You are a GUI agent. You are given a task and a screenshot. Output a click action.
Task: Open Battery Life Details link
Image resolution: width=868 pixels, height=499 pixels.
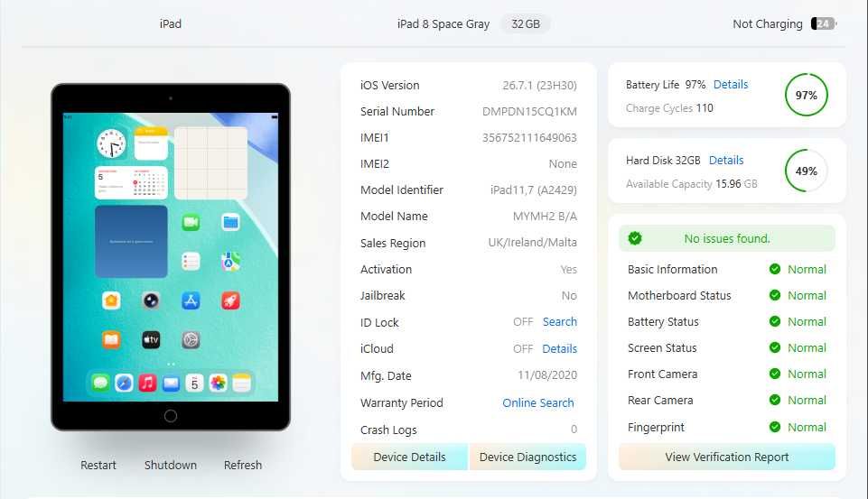click(731, 85)
